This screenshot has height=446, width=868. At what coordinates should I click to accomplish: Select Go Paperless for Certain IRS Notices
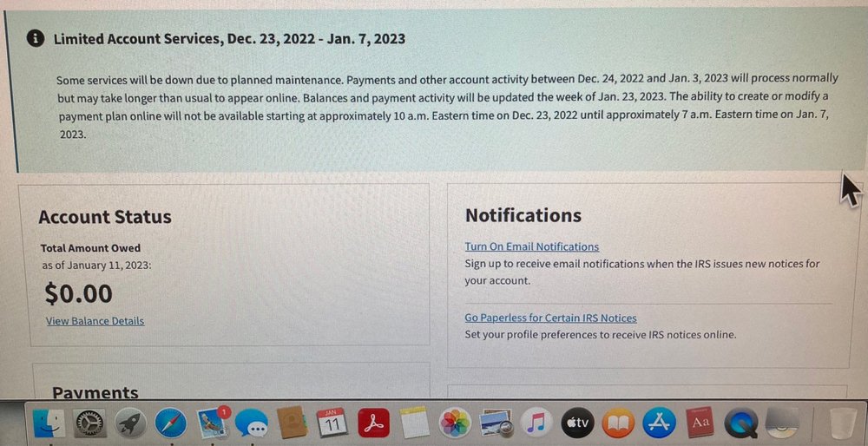click(x=550, y=318)
